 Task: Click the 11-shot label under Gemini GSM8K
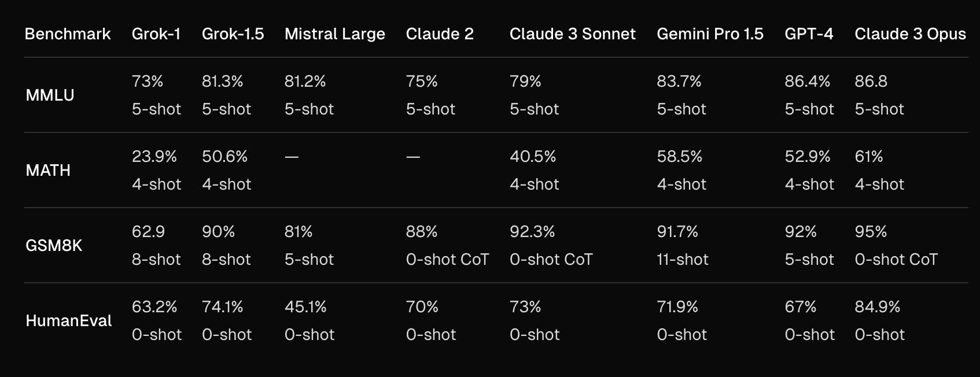click(682, 260)
